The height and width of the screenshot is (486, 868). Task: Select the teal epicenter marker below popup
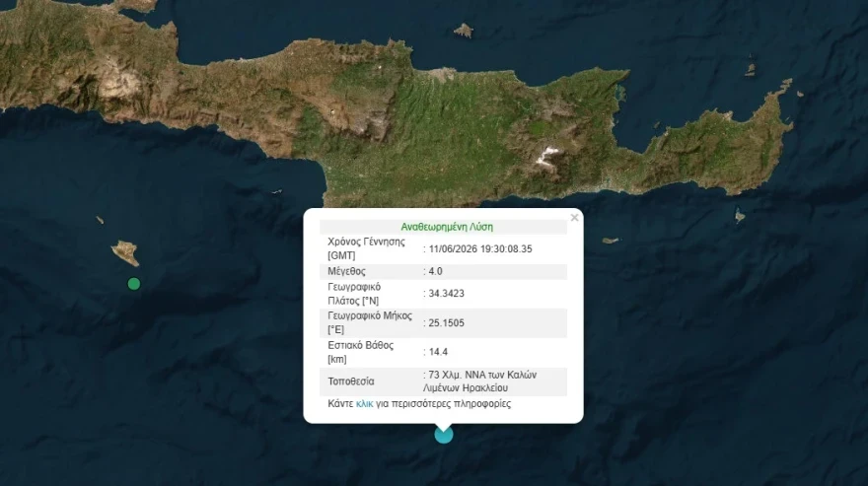(444, 435)
